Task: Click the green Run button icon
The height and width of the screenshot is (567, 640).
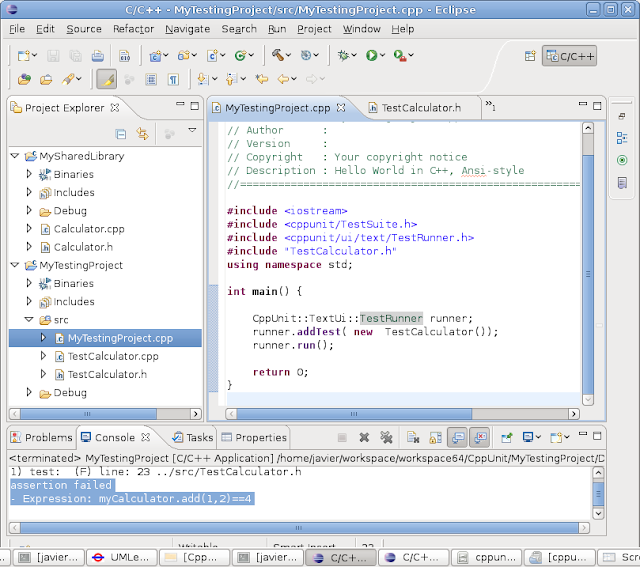Action: [371, 55]
